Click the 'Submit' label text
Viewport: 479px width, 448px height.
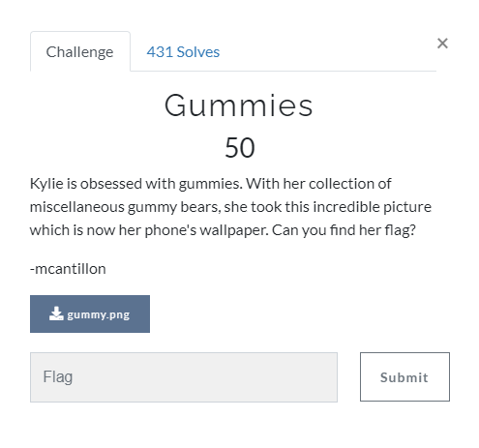pyautogui.click(x=404, y=377)
